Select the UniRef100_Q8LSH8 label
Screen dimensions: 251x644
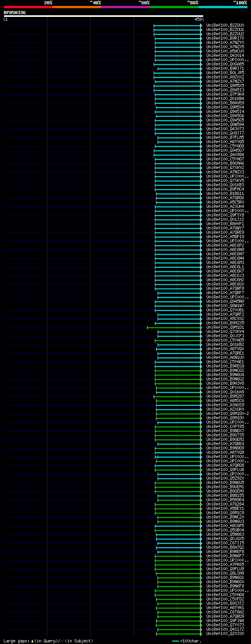click(225, 573)
